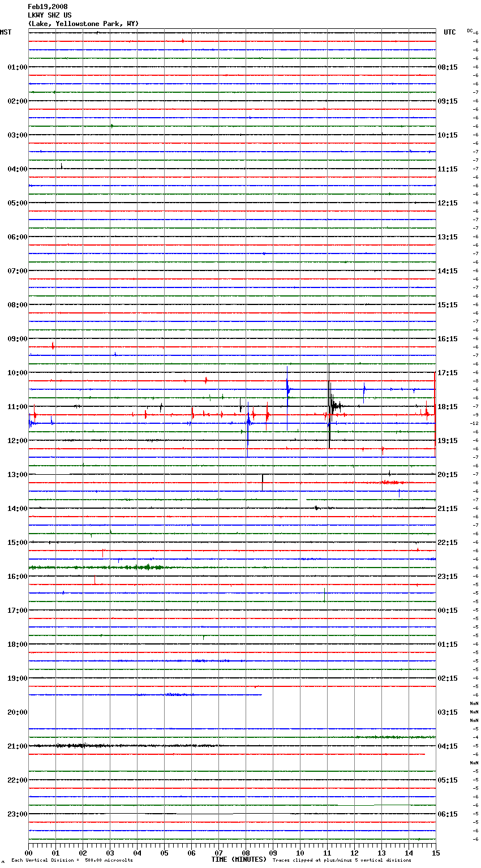Click the 13:00 MST hour label
The image size is (481, 868).
18,475
